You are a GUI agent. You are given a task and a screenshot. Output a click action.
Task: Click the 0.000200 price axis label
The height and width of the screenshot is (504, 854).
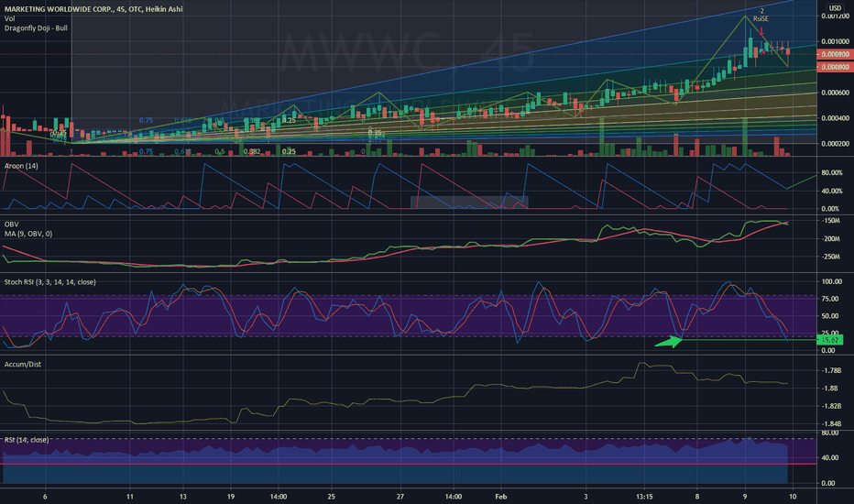[x=835, y=144]
